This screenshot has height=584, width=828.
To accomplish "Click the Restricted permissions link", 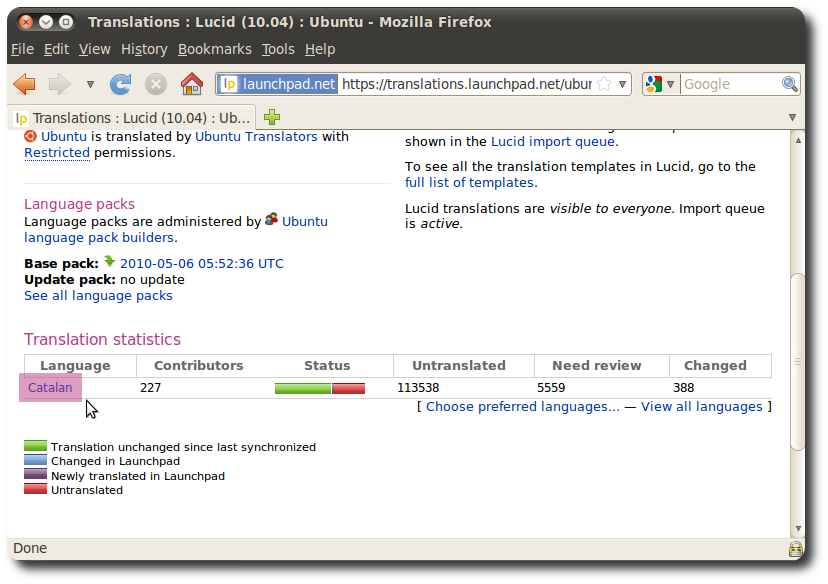I will click(57, 153).
